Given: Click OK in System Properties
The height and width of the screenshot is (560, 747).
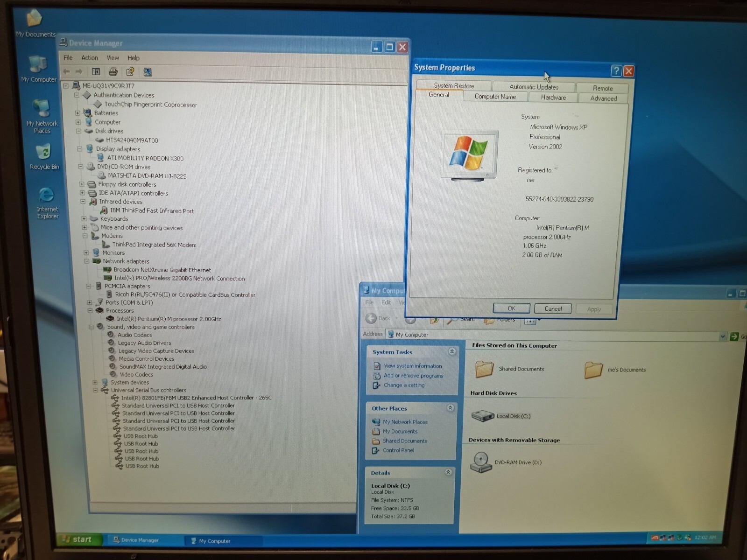Looking at the screenshot, I should (x=511, y=308).
